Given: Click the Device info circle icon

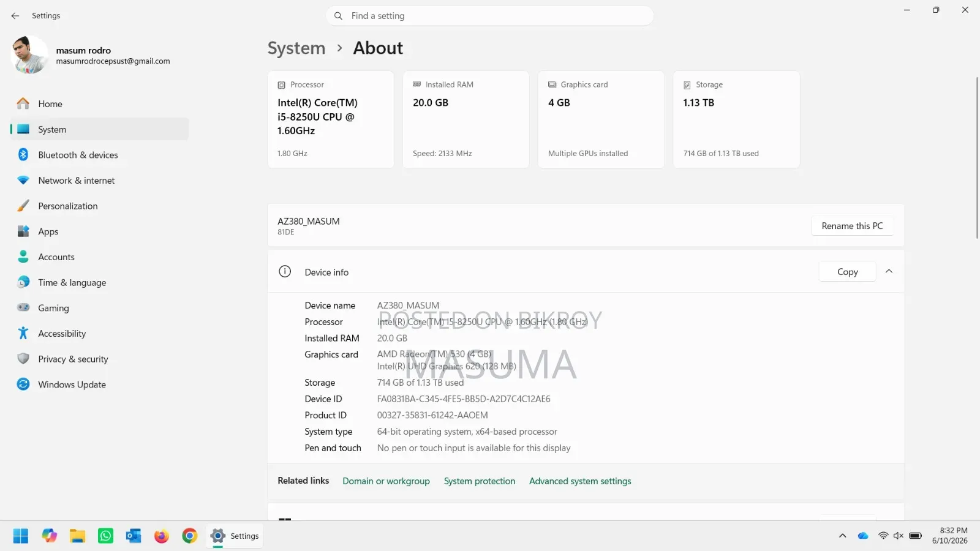Looking at the screenshot, I should click(285, 272).
